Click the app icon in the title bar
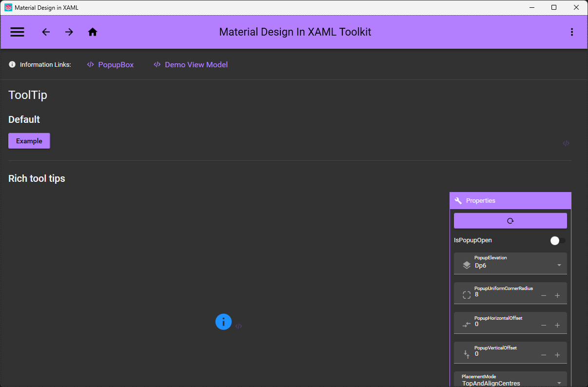Viewport: 588px width, 387px height. pyautogui.click(x=8, y=7)
